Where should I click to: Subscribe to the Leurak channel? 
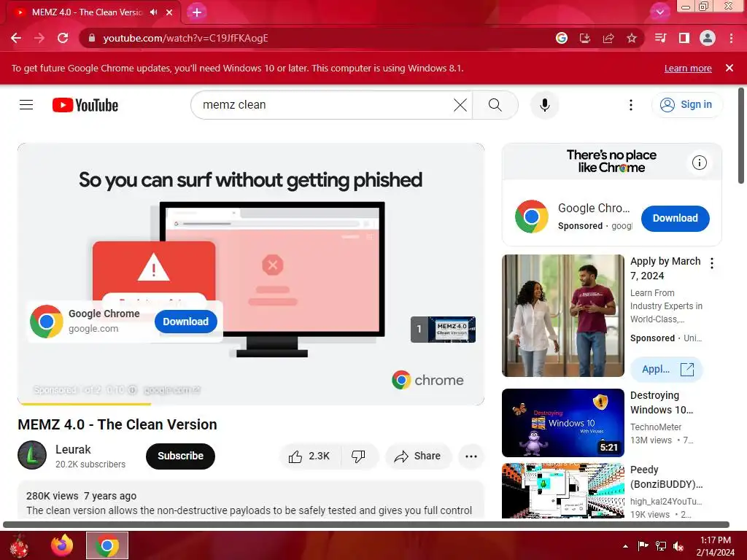[x=181, y=456]
